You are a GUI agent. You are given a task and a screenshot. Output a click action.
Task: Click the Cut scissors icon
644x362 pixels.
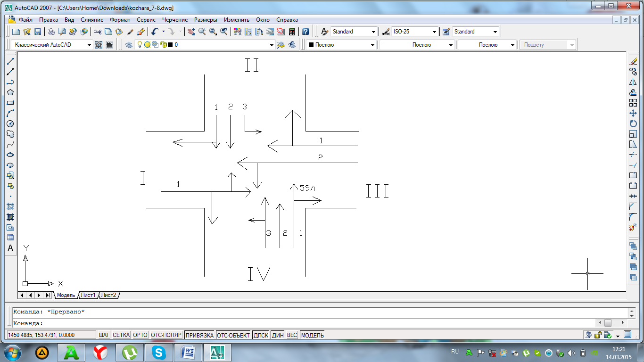pos(98,32)
